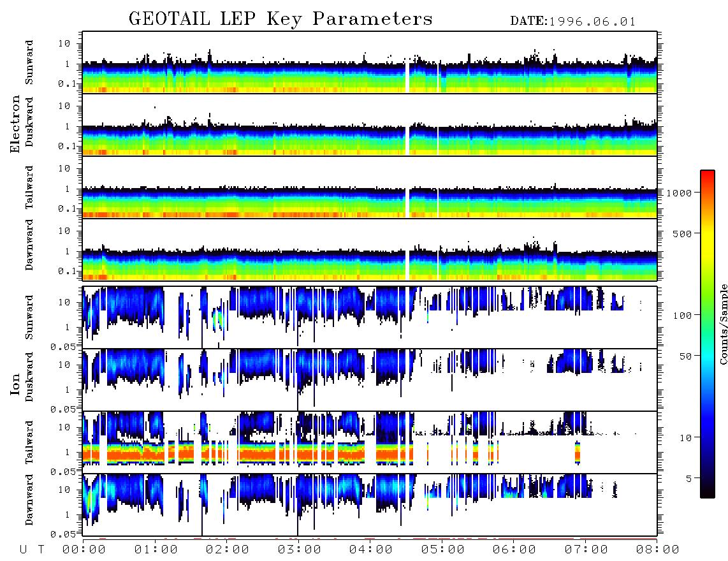Click the 'Electron' group axis label
The image size is (728, 561).
(x=15, y=124)
